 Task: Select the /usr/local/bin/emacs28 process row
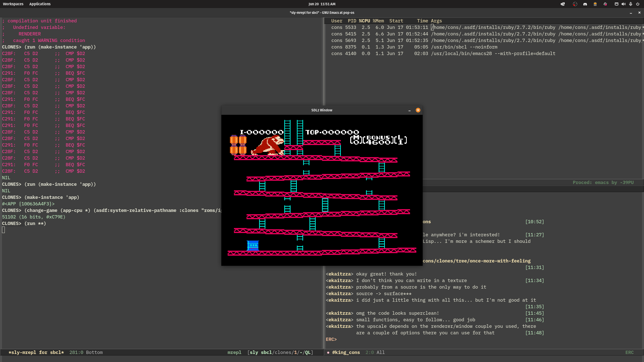tap(484, 54)
